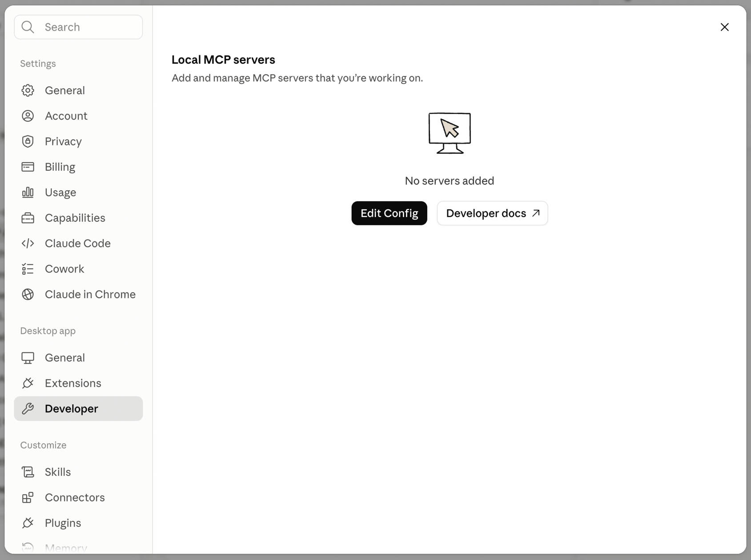Click the 'Desktop app' section label
The height and width of the screenshot is (560, 751).
pyautogui.click(x=48, y=331)
